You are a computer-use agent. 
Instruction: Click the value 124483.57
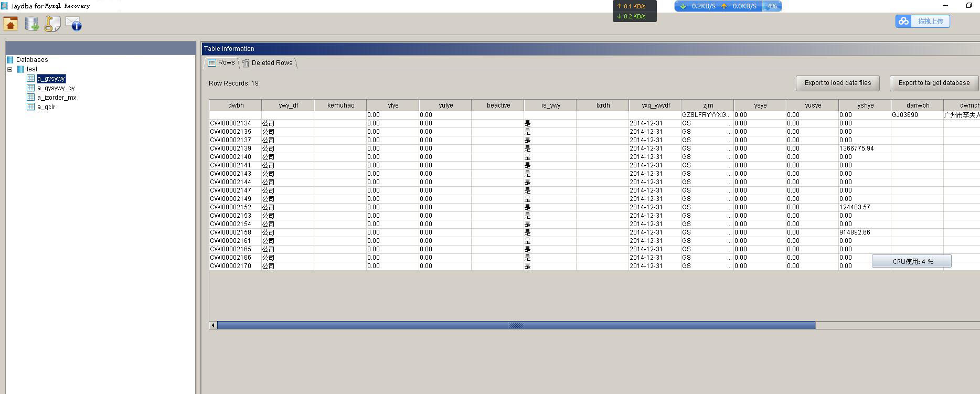click(x=855, y=207)
